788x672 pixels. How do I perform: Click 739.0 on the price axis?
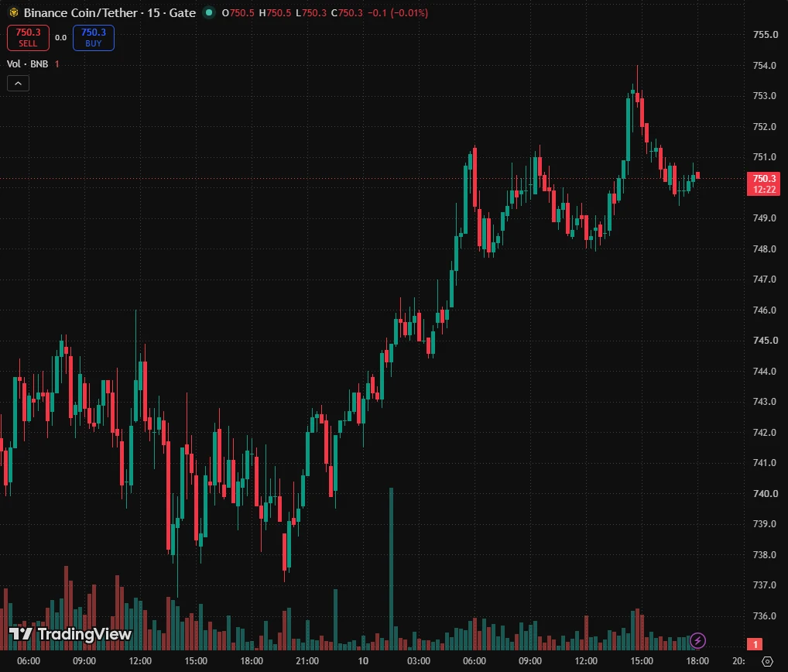[764, 523]
